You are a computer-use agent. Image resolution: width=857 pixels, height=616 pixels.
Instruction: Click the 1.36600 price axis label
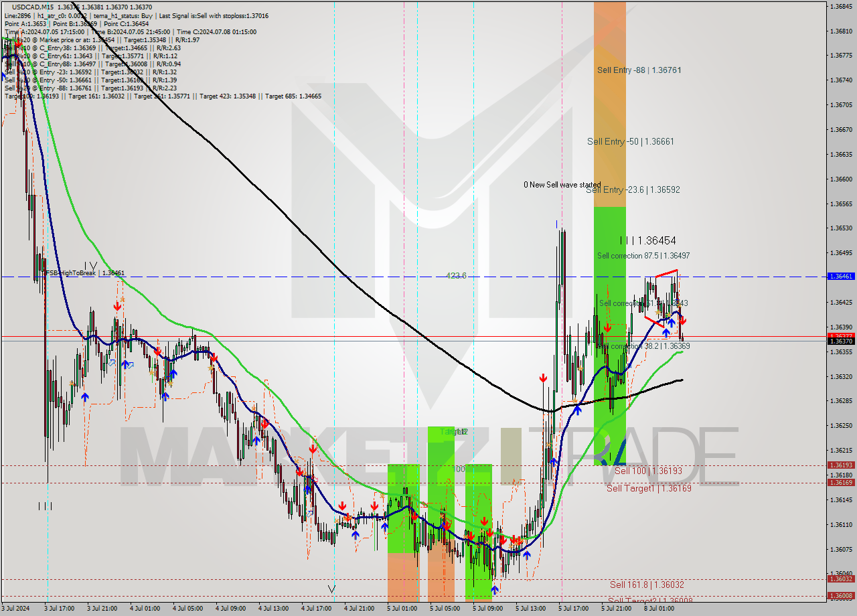click(x=841, y=179)
